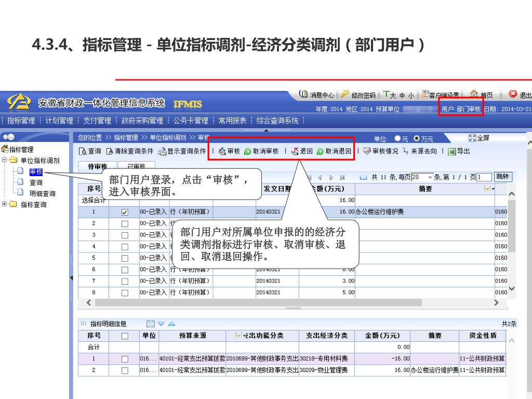Click 取消审核 toolbar button
This screenshot has width=532, height=399.
(262, 151)
